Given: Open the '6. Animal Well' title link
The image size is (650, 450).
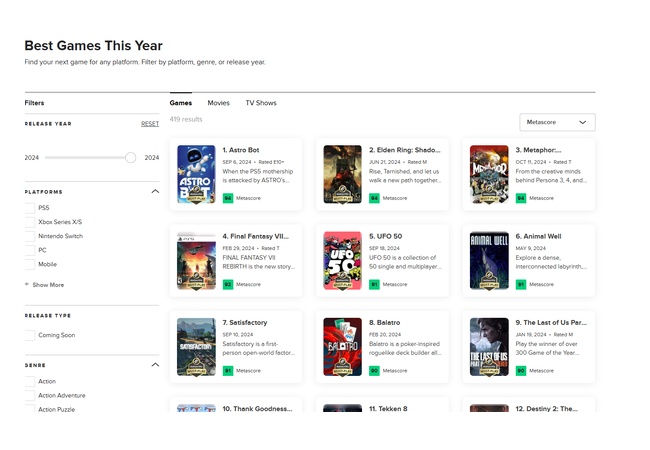Looking at the screenshot, I should pos(538,236).
